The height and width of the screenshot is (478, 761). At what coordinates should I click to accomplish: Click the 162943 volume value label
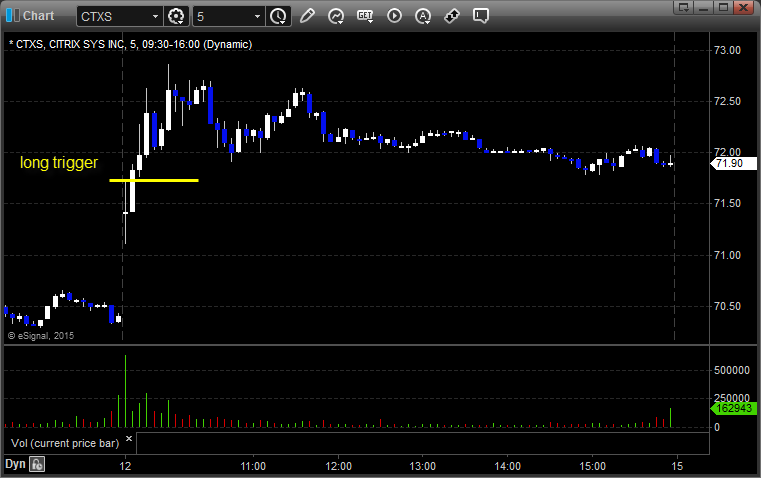coord(734,408)
